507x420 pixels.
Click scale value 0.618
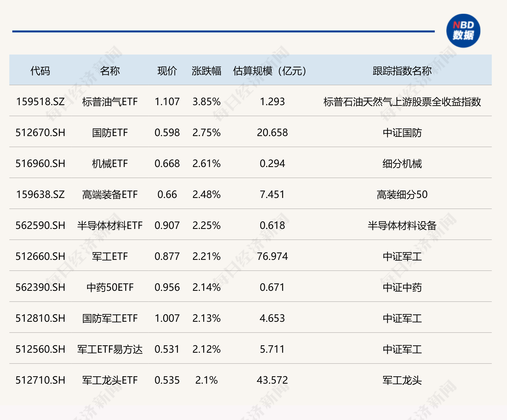coord(272,225)
